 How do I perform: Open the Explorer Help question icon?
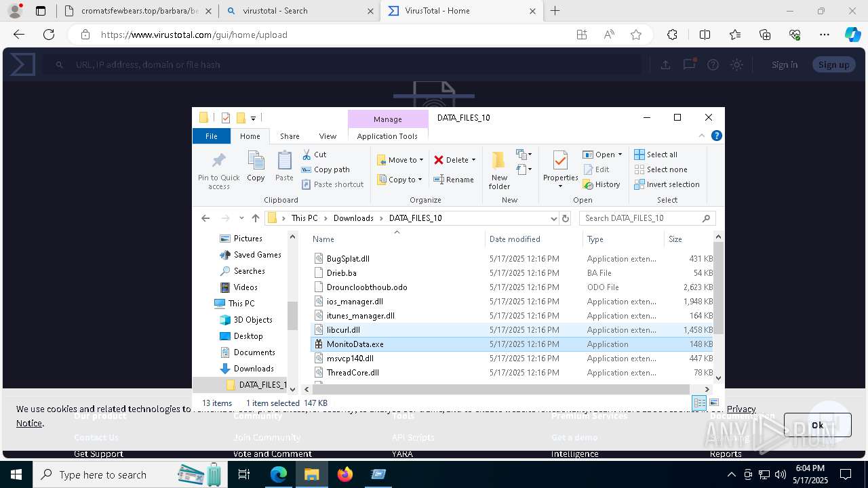coord(716,136)
